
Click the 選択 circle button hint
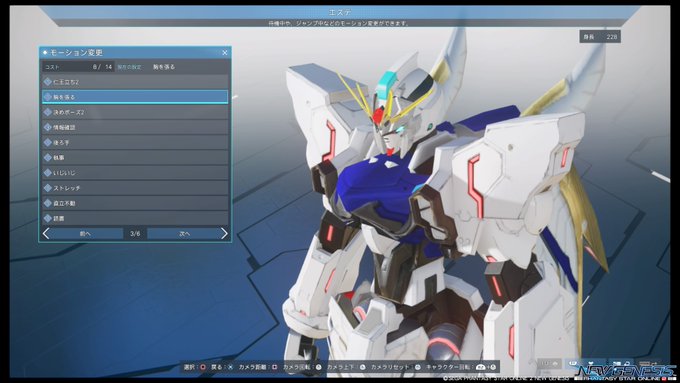click(195, 367)
